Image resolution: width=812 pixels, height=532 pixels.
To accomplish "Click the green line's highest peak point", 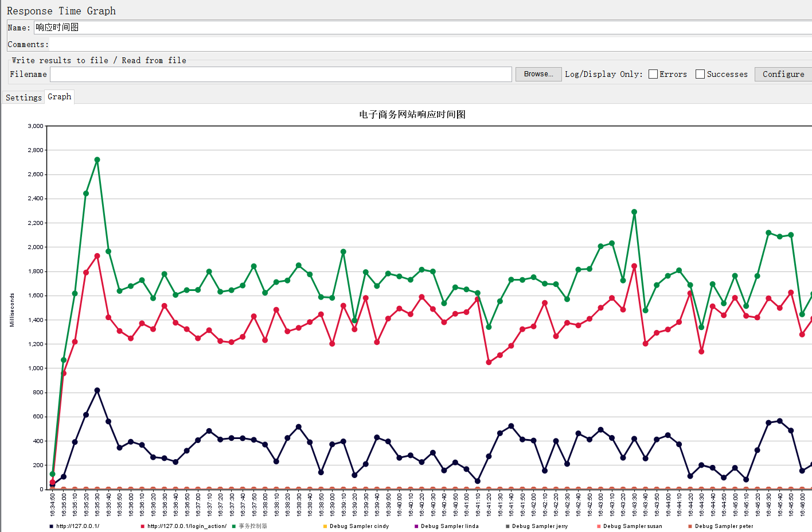I will 97,160.
